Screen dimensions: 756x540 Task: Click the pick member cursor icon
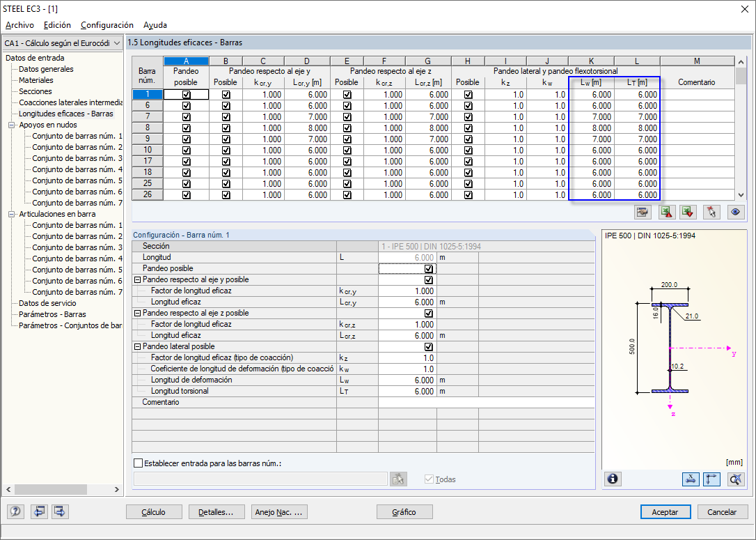click(711, 212)
